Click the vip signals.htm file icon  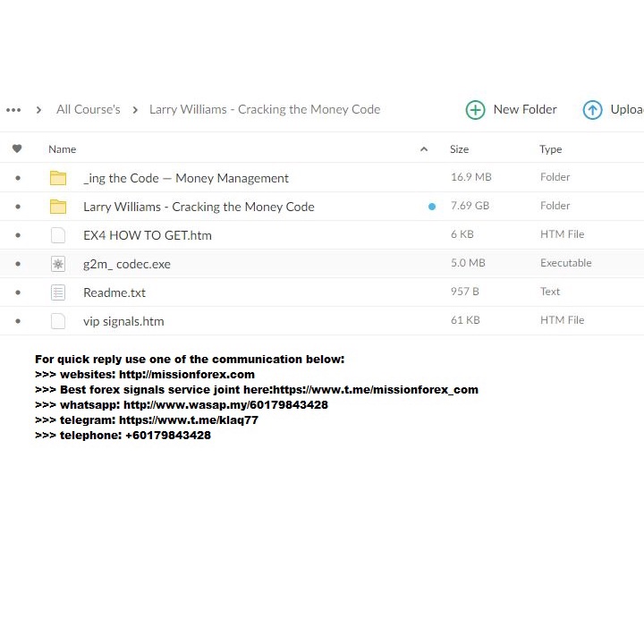click(58, 321)
